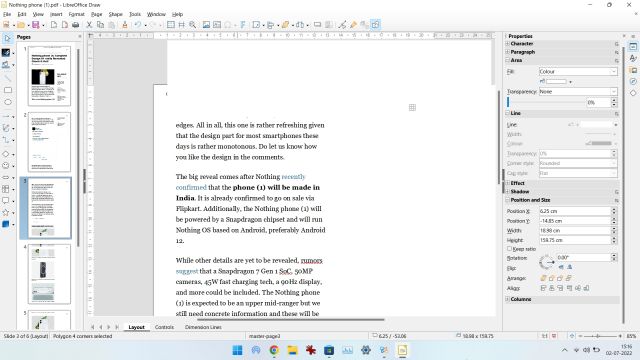Open the Format menu
This screenshot has height=360, width=640.
76,14
